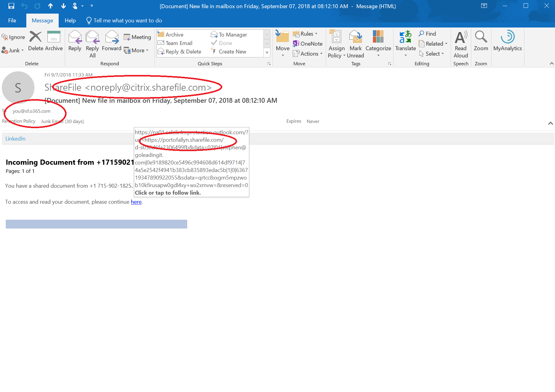This screenshot has width=555, height=392.
Task: Click the Zoom magnifier button
Action: [x=481, y=41]
